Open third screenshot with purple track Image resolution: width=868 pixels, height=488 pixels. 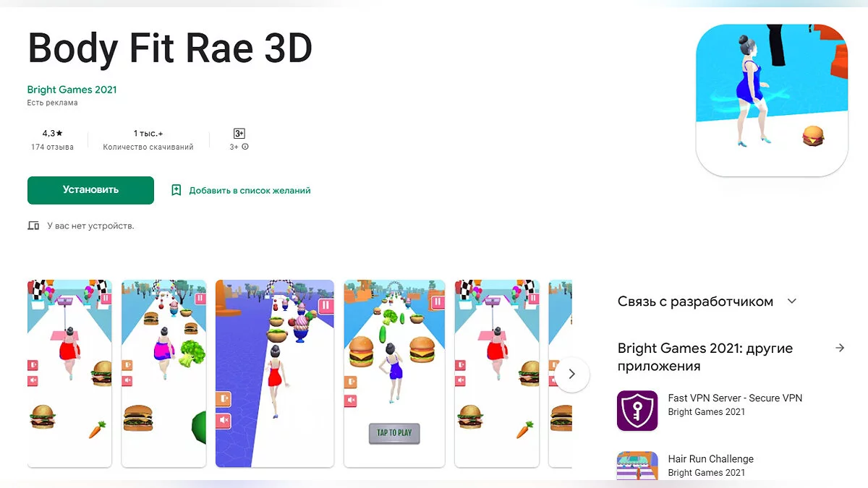(x=275, y=373)
